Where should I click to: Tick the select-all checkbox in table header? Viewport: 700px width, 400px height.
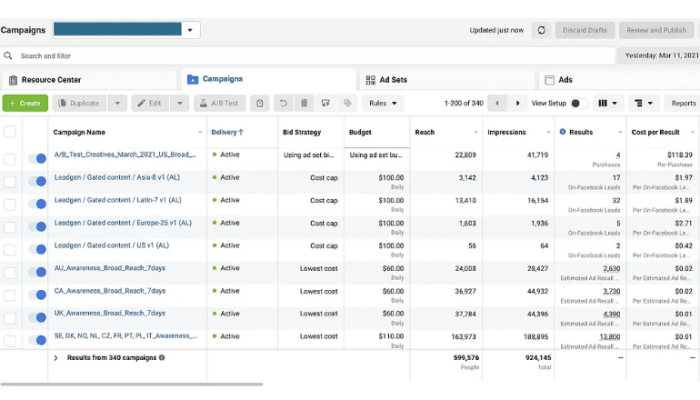pos(10,132)
